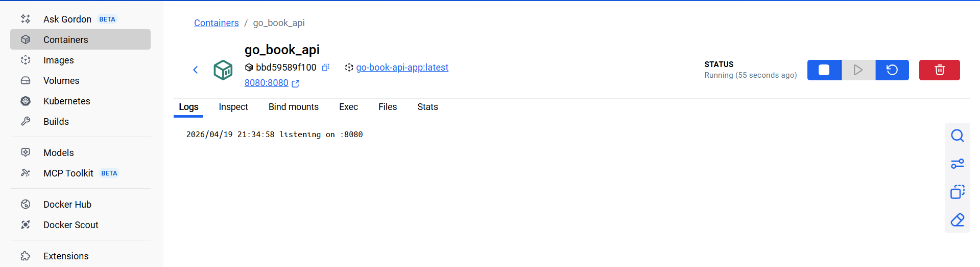Switch to the Inspect tab
The height and width of the screenshot is (267, 980).
[x=233, y=107]
